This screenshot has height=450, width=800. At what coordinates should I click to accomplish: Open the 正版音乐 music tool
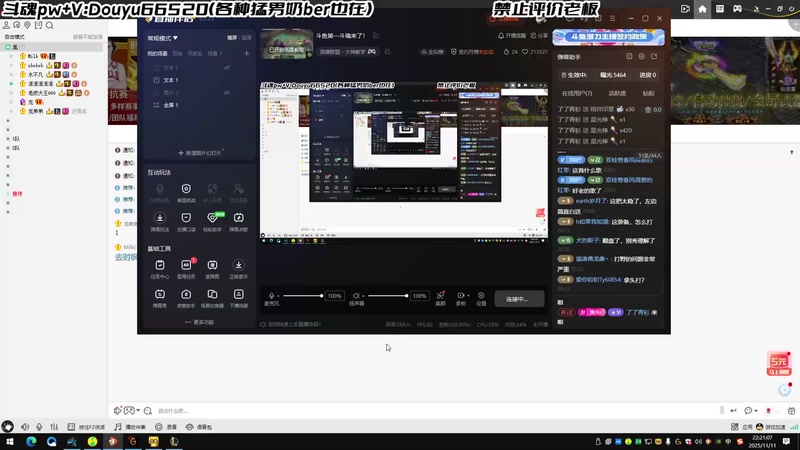[238, 268]
